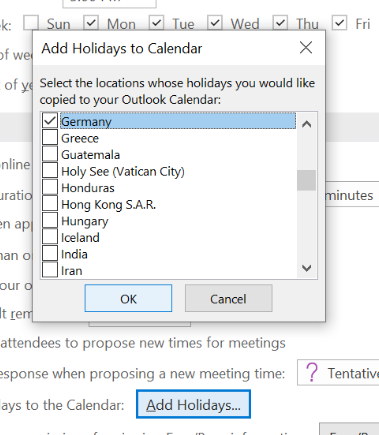This screenshot has height=435, width=379.
Task: Click the Add Holidays... button
Action: 193,404
